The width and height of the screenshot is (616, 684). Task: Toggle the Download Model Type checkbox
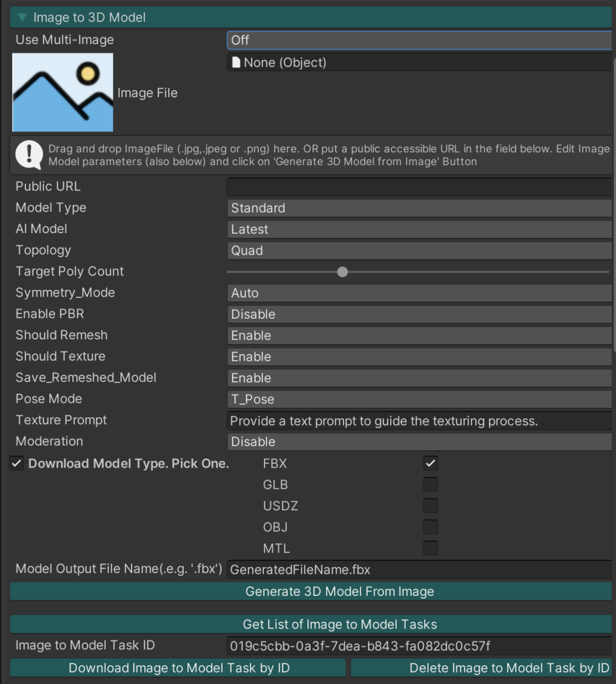point(17,464)
